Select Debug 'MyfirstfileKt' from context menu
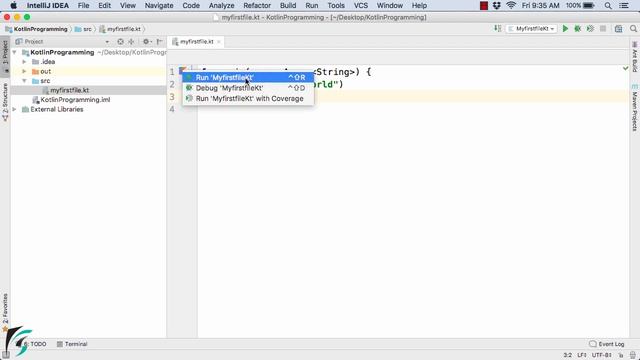The image size is (640, 360). click(248, 88)
